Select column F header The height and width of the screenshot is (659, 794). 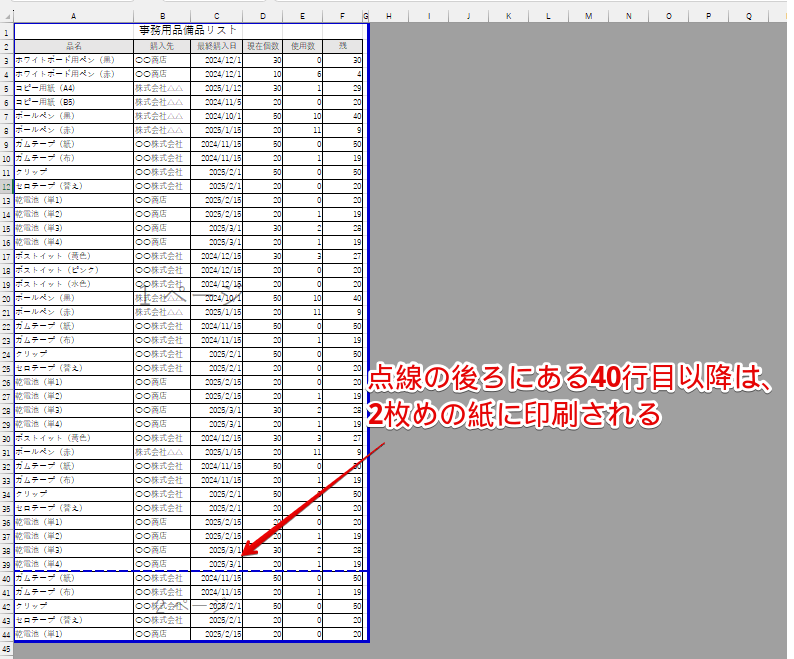point(342,16)
